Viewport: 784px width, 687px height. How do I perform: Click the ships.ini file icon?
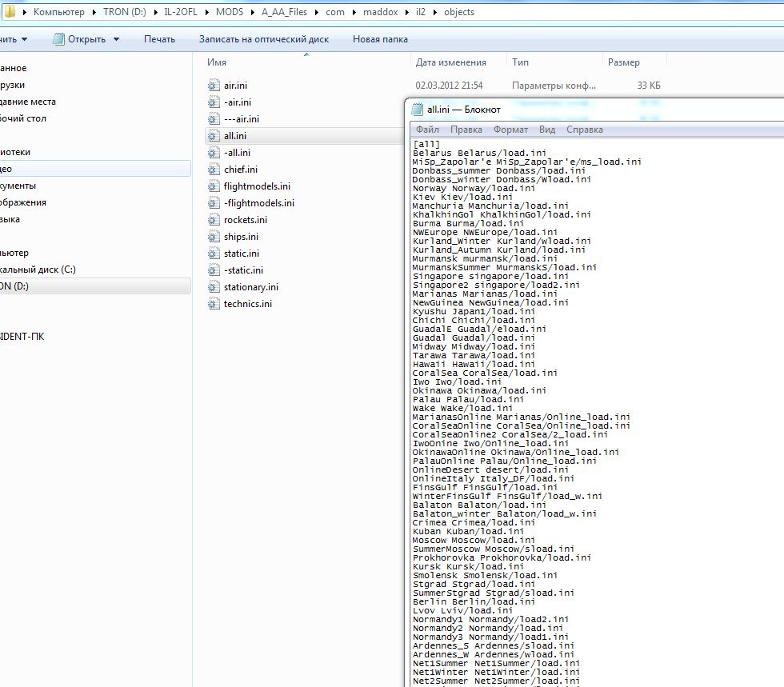pyautogui.click(x=214, y=237)
